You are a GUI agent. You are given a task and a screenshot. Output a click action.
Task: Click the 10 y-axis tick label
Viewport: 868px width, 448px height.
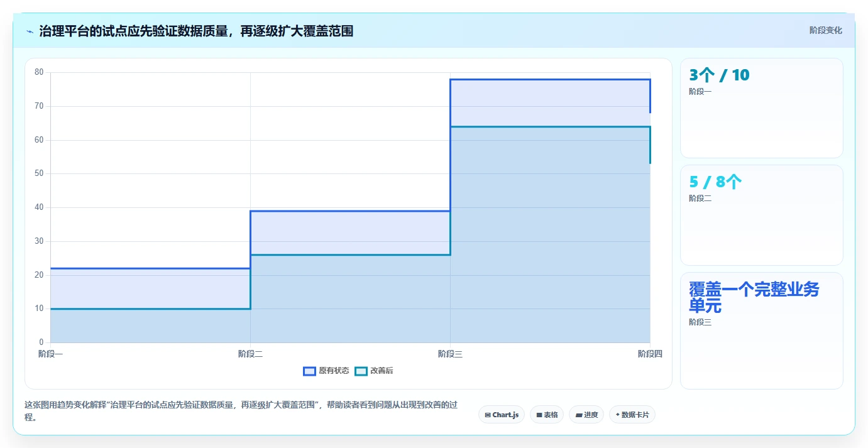pyautogui.click(x=39, y=309)
